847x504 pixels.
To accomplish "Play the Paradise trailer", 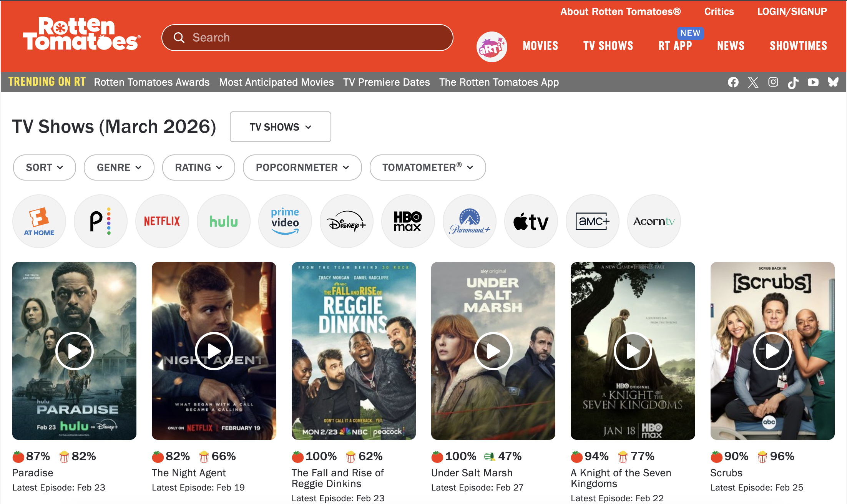I will (x=74, y=351).
